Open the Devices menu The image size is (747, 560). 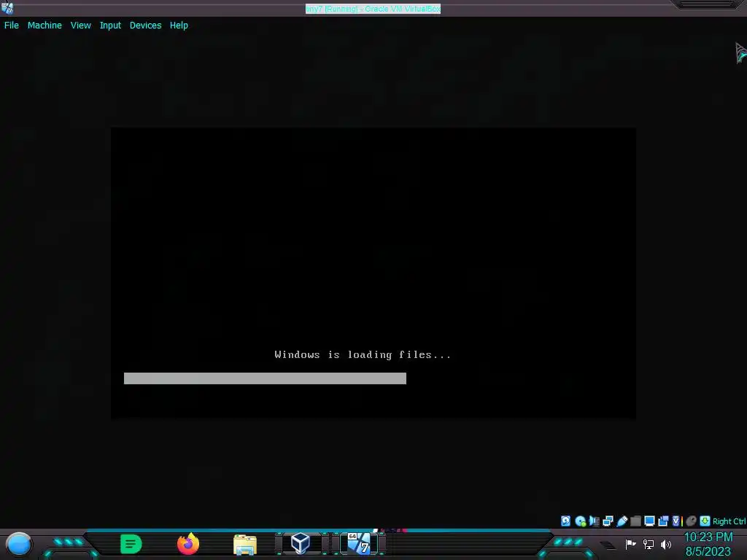(145, 26)
